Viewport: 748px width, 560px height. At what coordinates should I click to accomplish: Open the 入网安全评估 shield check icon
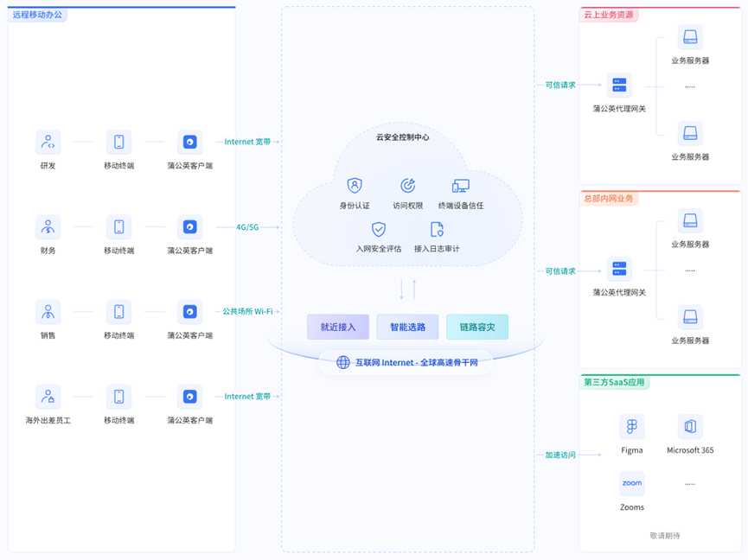pos(379,229)
